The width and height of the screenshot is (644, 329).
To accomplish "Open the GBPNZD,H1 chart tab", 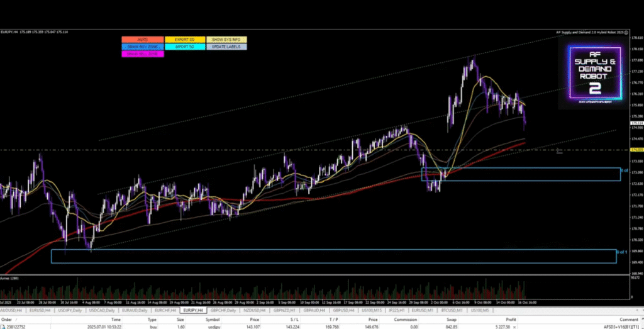I will [x=286, y=310].
